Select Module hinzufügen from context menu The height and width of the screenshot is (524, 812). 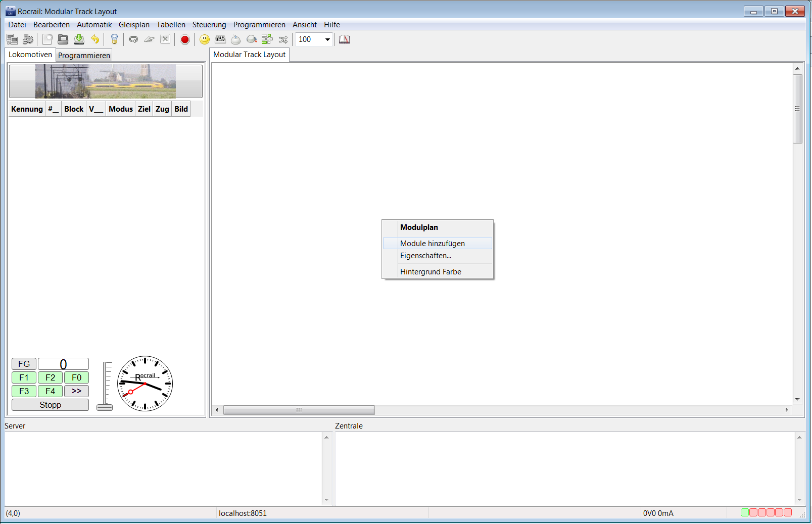pyautogui.click(x=433, y=244)
